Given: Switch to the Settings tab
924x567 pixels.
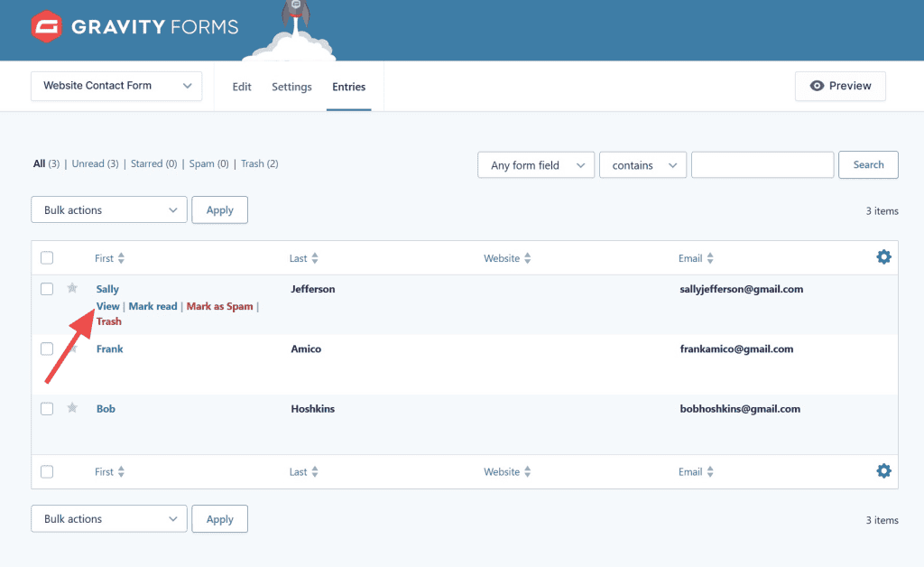Looking at the screenshot, I should click(x=291, y=87).
